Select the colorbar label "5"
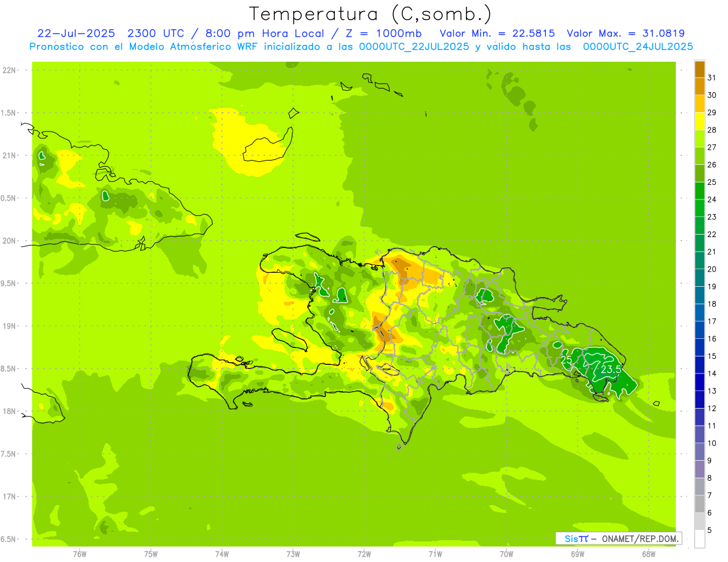This screenshot has width=728, height=562. [x=710, y=530]
